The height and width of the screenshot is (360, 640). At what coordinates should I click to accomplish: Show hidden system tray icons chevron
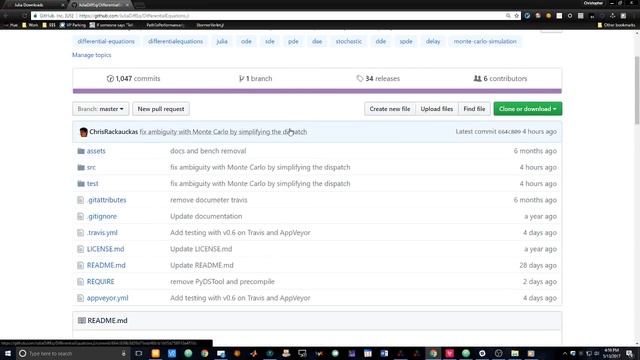coord(564,353)
